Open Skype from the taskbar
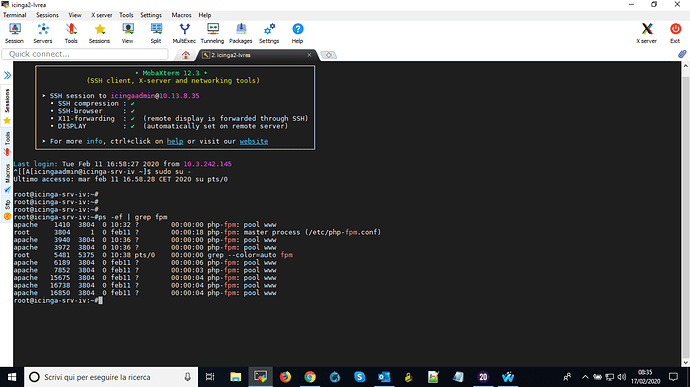 (x=360, y=377)
